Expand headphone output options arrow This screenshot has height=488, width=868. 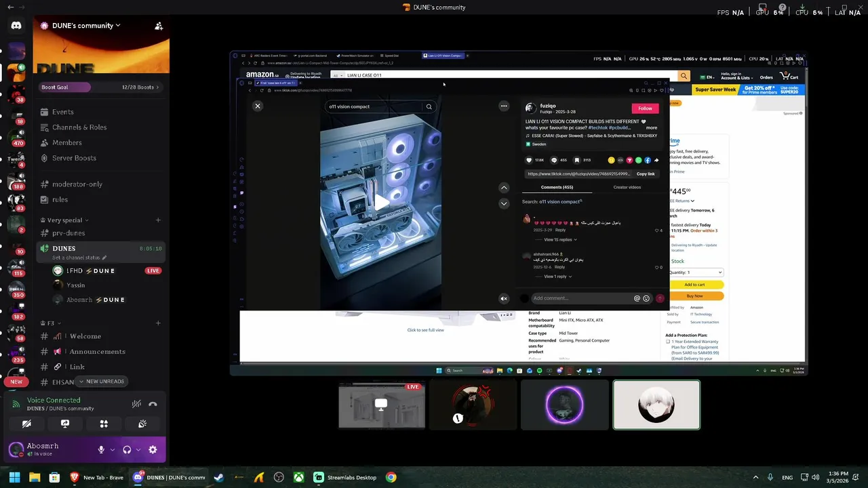point(138,449)
